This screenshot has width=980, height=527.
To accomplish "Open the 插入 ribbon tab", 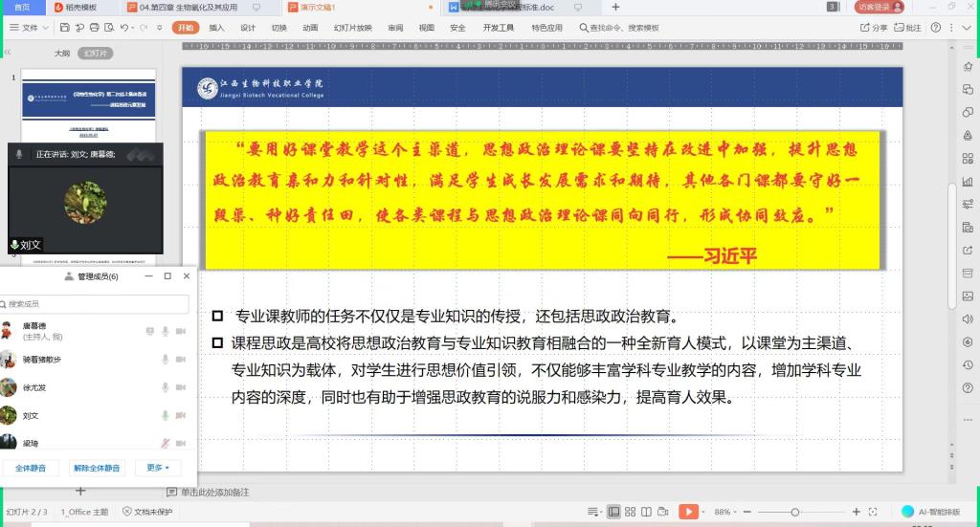I will tap(216, 28).
